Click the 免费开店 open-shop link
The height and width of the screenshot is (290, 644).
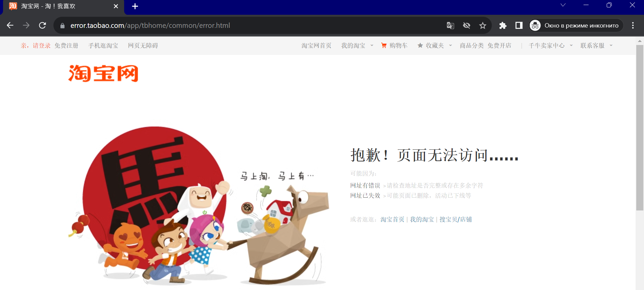pyautogui.click(x=499, y=46)
